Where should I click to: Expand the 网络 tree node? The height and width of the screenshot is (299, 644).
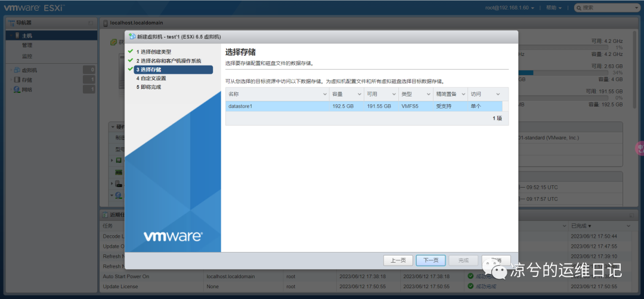[x=11, y=89]
